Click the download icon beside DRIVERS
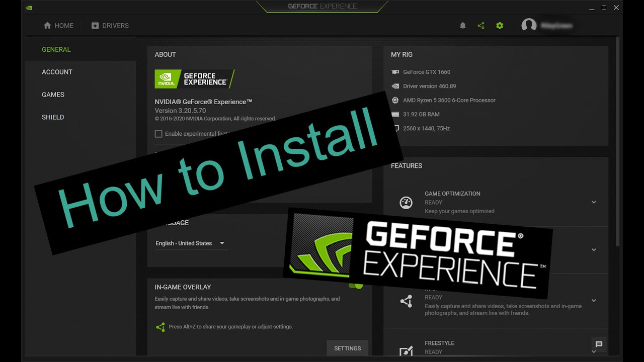The height and width of the screenshot is (362, 644). tap(95, 26)
